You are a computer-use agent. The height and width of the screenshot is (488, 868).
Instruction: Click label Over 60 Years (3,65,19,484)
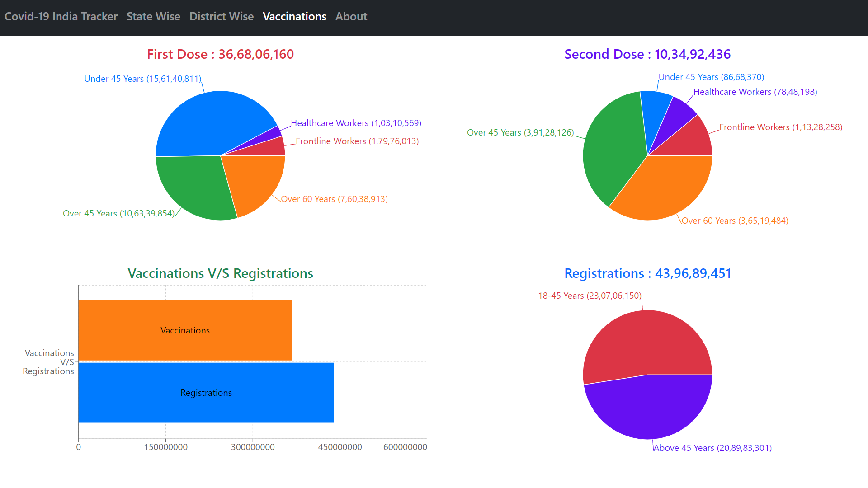click(x=735, y=221)
